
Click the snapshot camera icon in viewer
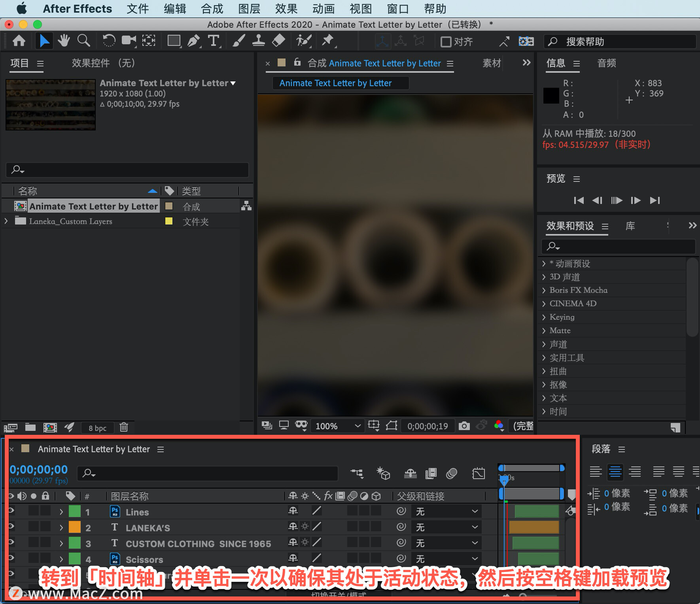(x=464, y=426)
